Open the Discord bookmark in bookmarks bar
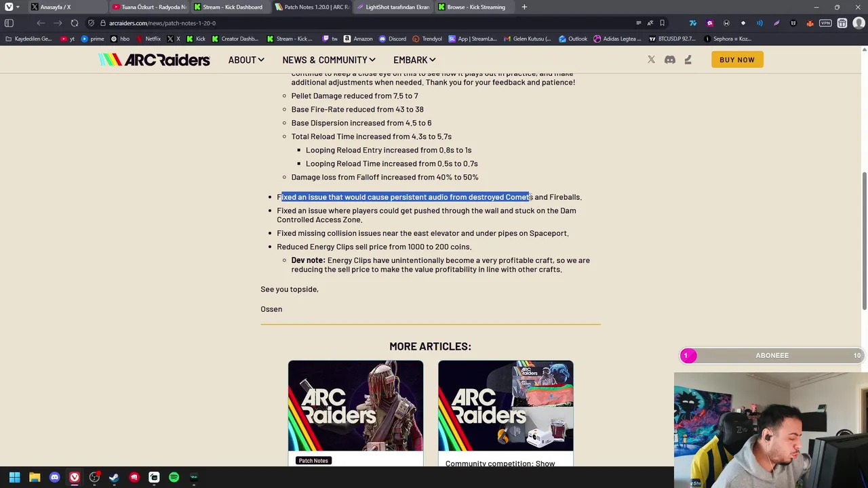This screenshot has width=868, height=488. click(x=393, y=39)
